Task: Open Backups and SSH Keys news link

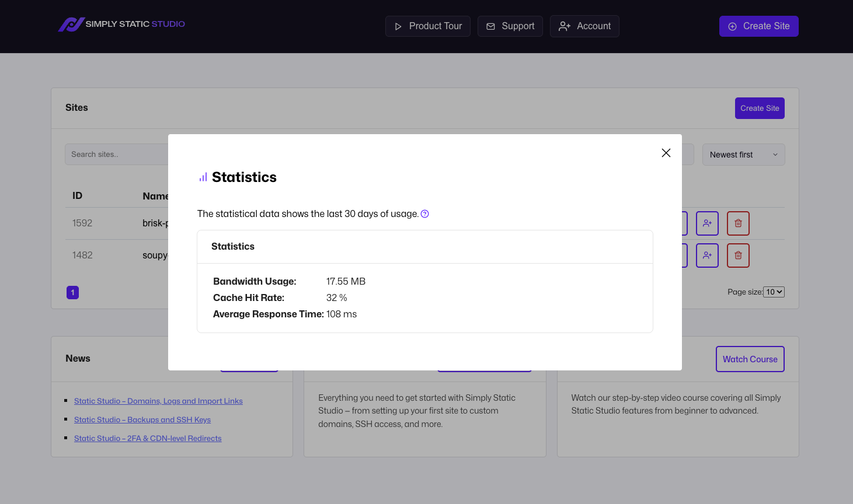Action: point(142,420)
